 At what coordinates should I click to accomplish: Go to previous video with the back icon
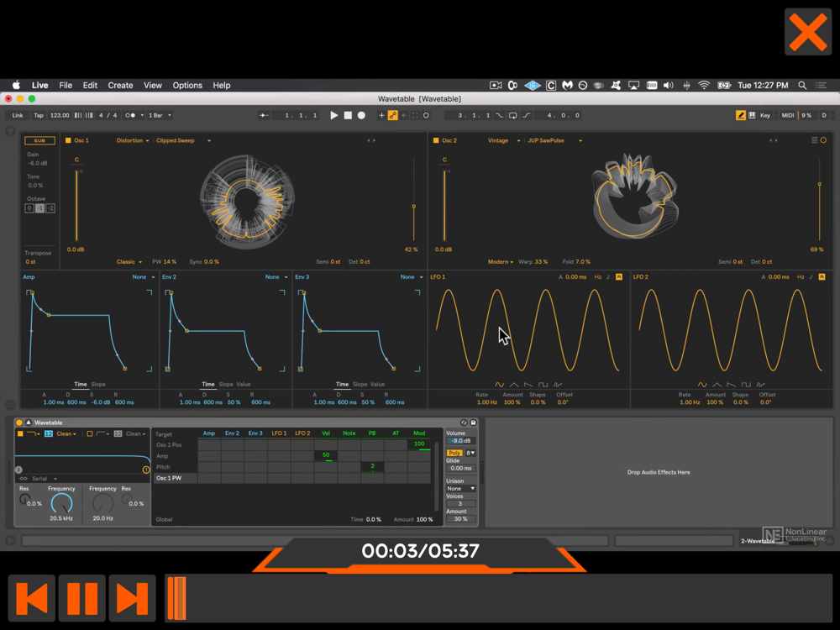coord(32,598)
